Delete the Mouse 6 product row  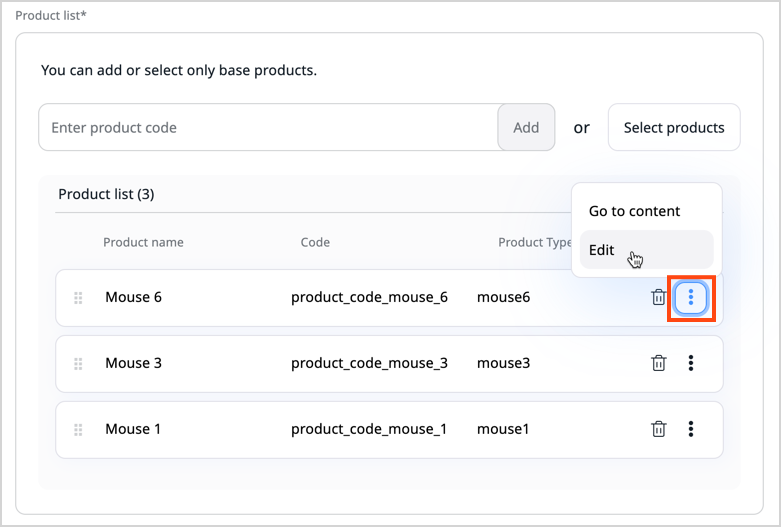click(x=658, y=297)
